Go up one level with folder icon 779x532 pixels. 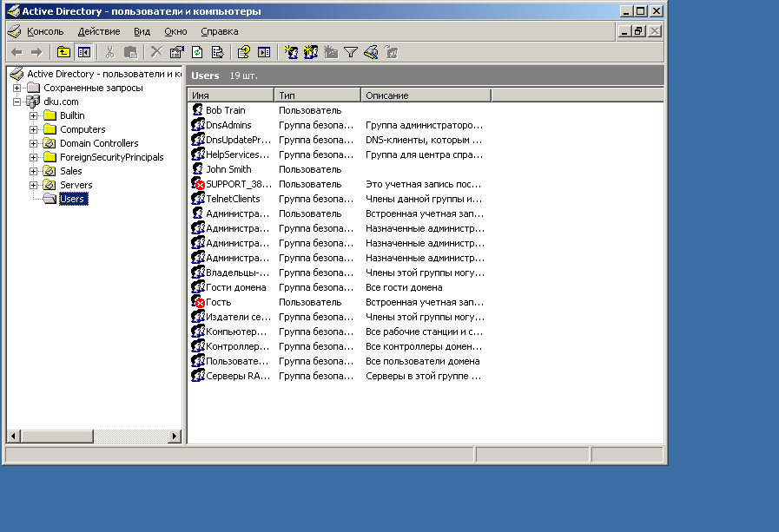(63, 52)
